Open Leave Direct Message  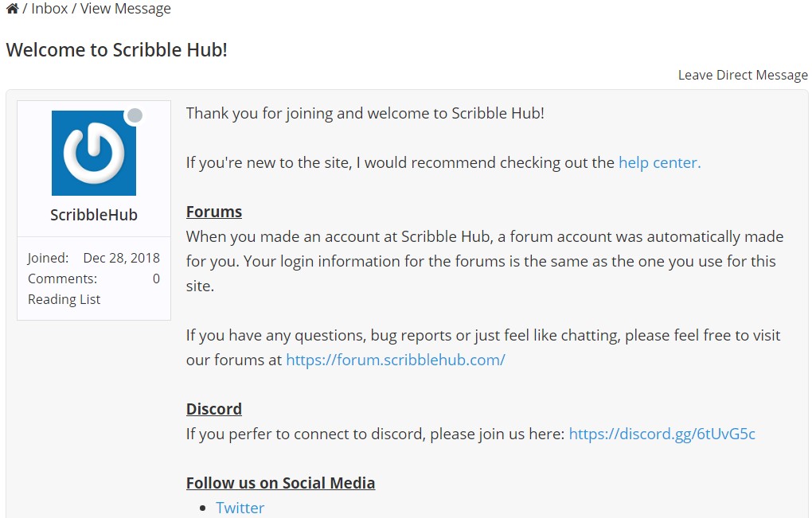(x=742, y=75)
